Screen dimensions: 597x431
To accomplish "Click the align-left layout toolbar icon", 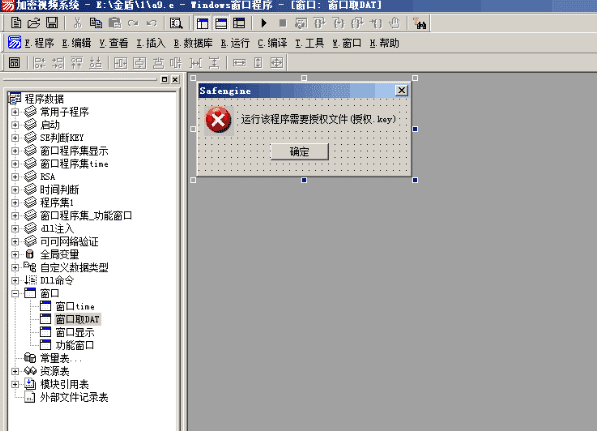I will 39,63.
